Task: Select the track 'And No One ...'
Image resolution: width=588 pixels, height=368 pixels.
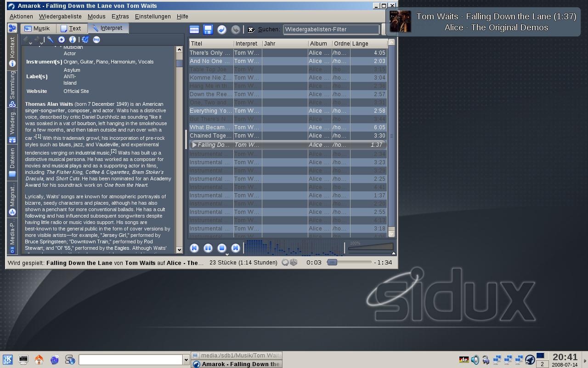Action: 288,61
